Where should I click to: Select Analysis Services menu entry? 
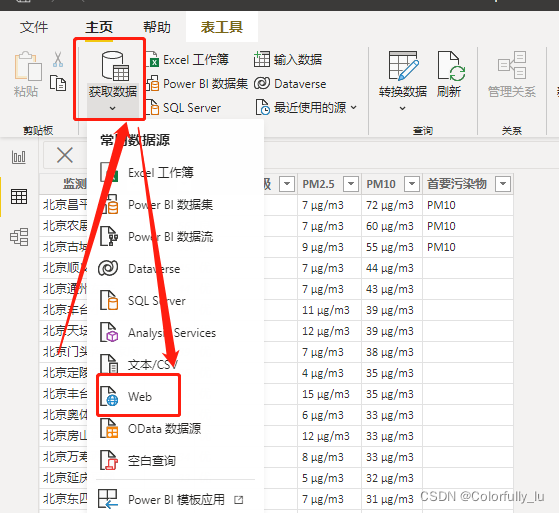coord(175,333)
